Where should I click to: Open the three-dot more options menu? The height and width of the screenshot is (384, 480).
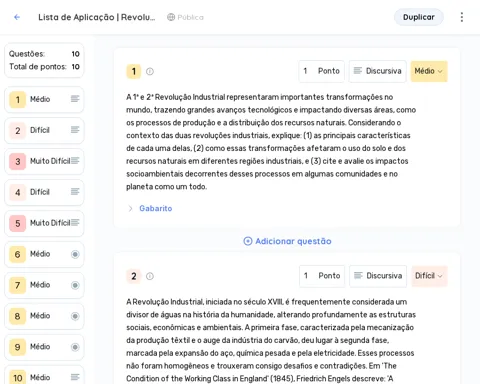pyautogui.click(x=462, y=17)
